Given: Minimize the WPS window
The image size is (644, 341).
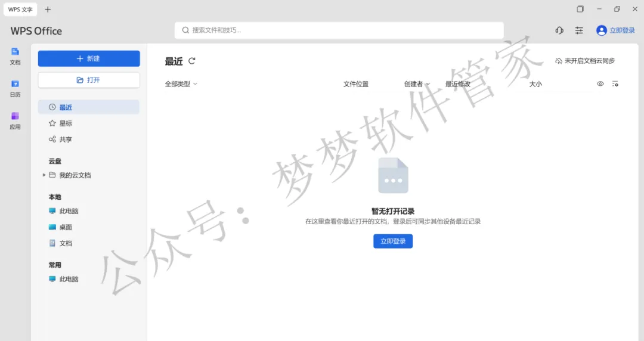Looking at the screenshot, I should pos(599,9).
